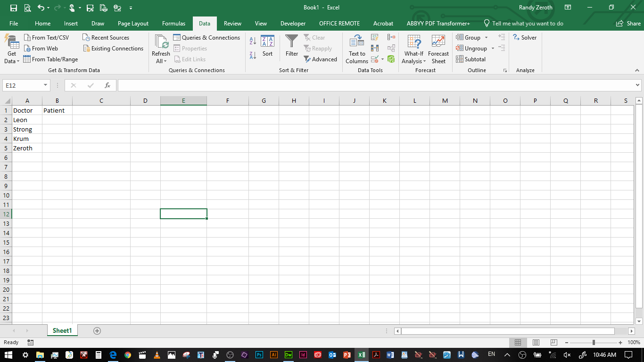Open the Get Data menu
Image resolution: width=644 pixels, height=362 pixels.
pyautogui.click(x=12, y=49)
